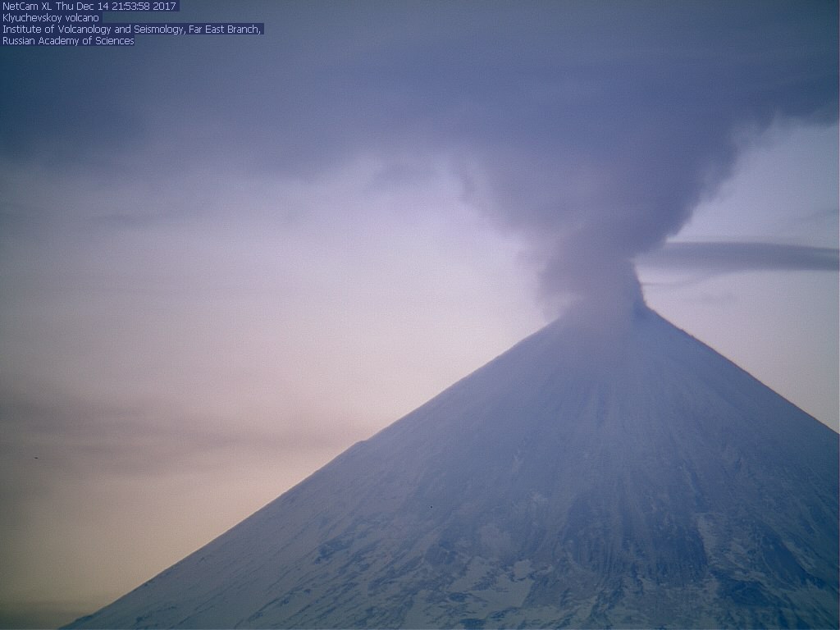The image size is (840, 630).
Task: Click the 'Institute of Volcanology and Seismology, Far East Branch,' line
Action: click(132, 30)
